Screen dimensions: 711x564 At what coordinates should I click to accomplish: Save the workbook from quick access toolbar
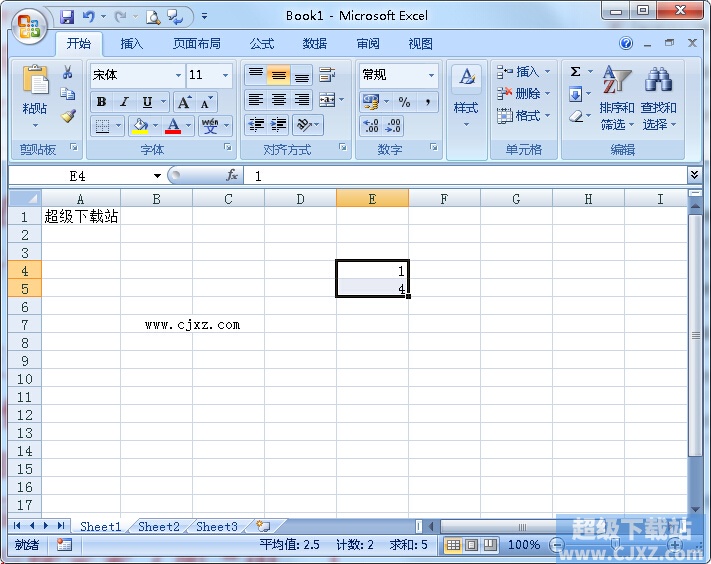67,17
